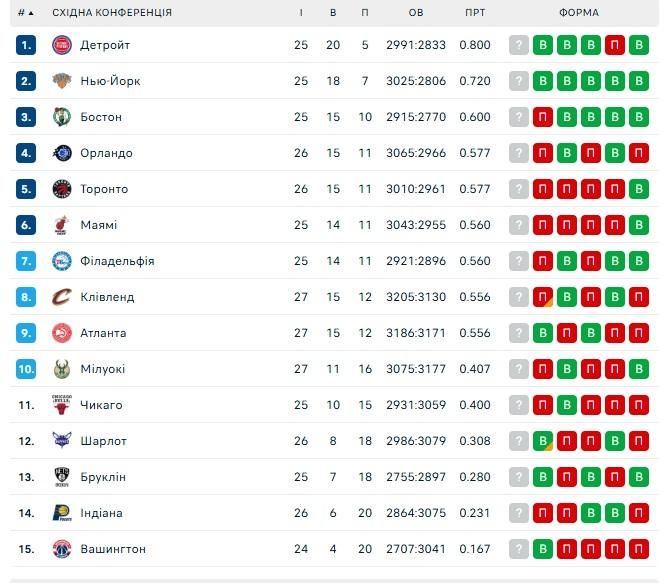
Task: Click the Chicago Bulls logo
Action: click(x=62, y=405)
